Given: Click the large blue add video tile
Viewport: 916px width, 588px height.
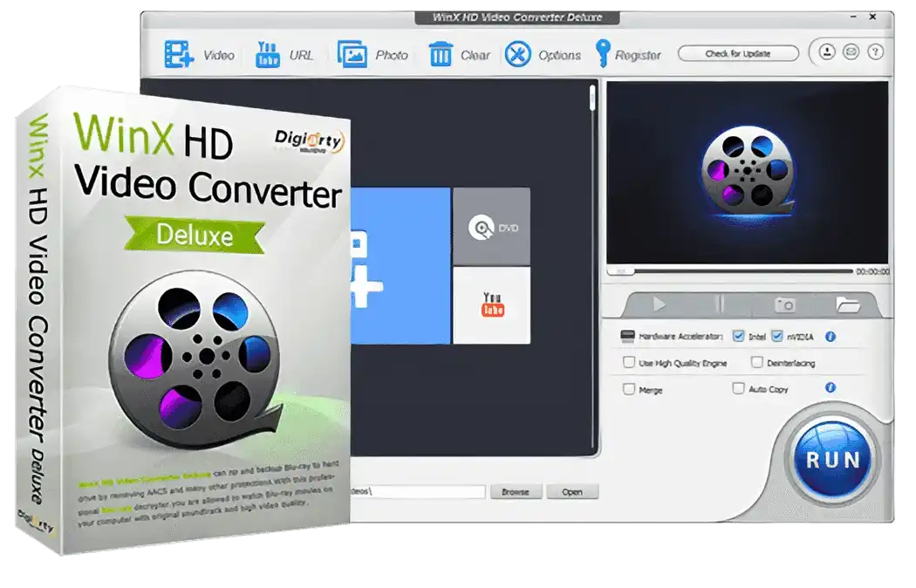Looking at the screenshot, I should [x=400, y=266].
